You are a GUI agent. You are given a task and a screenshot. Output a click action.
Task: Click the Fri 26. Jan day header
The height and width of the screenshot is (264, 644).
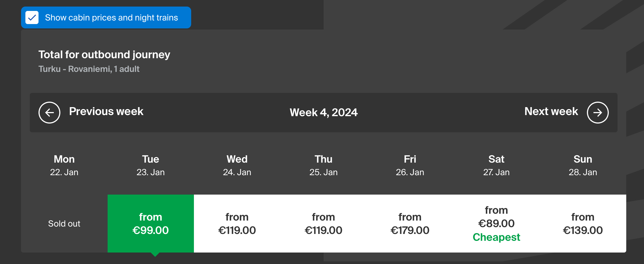click(x=410, y=165)
